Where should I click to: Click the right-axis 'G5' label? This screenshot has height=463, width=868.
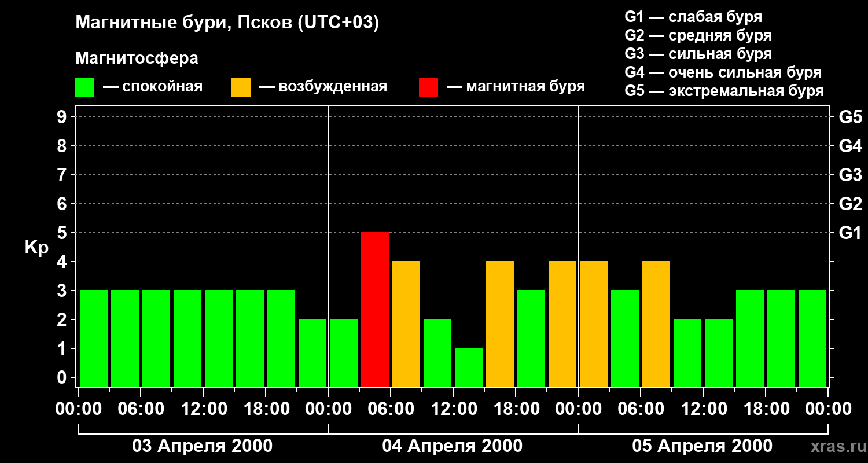850,117
